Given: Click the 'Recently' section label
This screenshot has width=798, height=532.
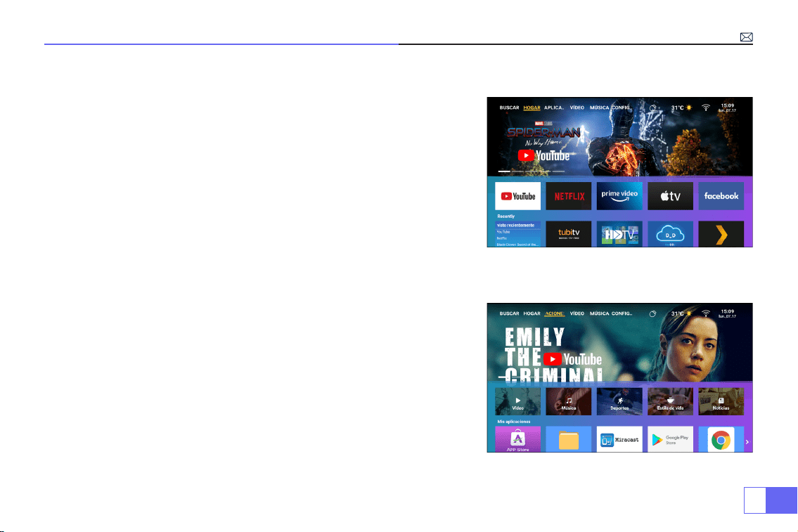Looking at the screenshot, I should (506, 216).
